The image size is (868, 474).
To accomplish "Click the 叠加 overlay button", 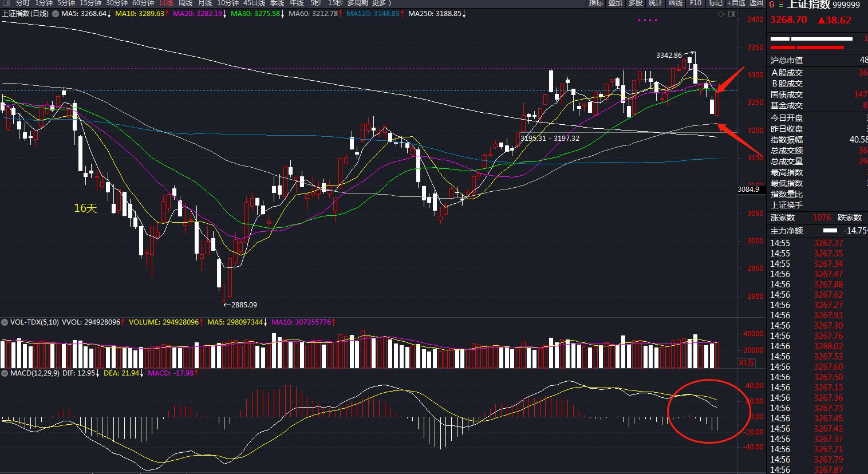I will (616, 3).
